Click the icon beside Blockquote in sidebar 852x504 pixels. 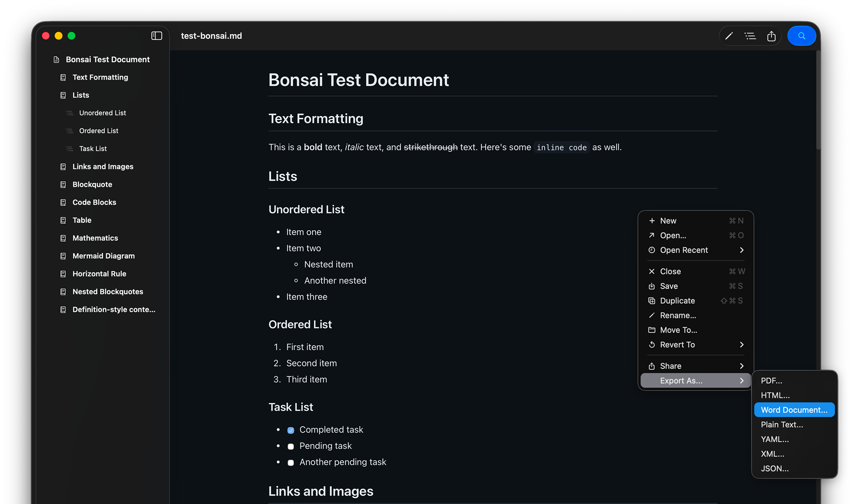(x=63, y=185)
